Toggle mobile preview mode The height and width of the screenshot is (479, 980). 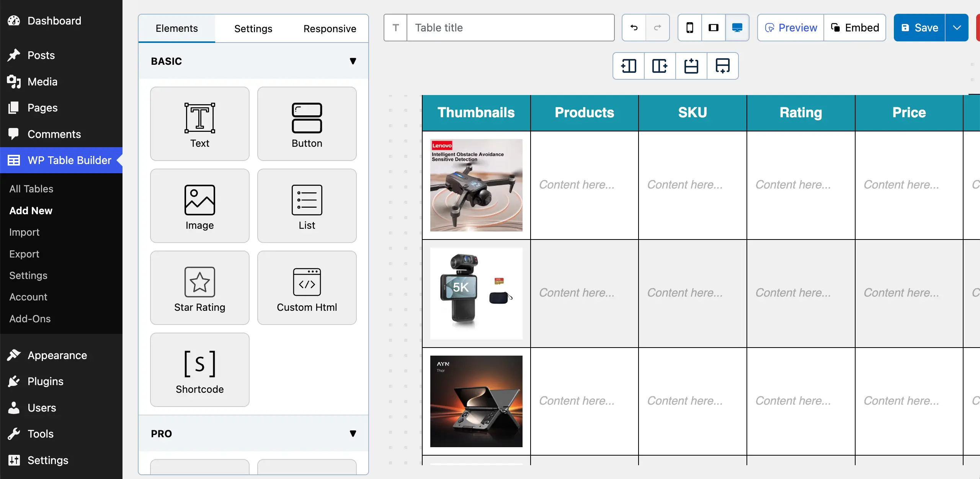click(689, 28)
